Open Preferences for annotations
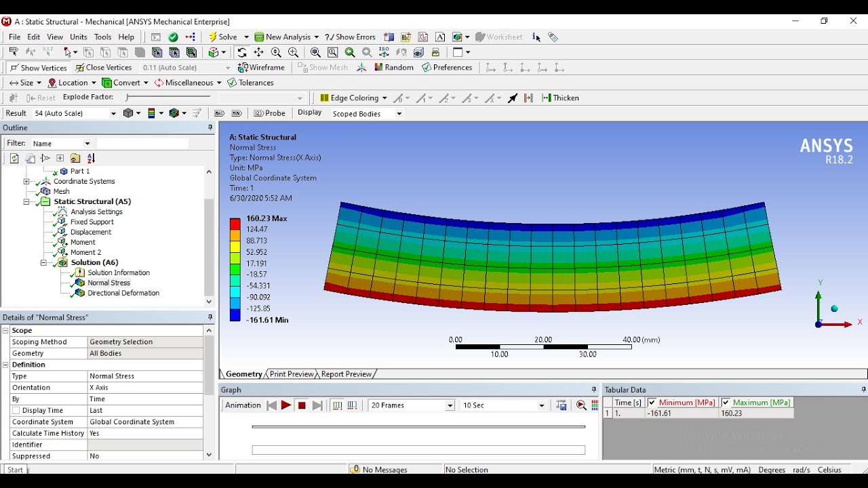 tap(447, 67)
